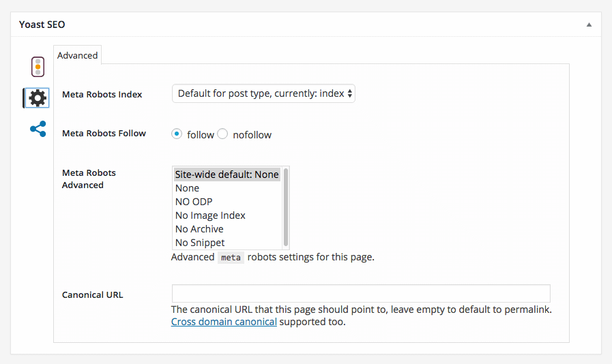Image resolution: width=612 pixels, height=364 pixels.
Task: Open the Meta Robots Index dropdown
Action: 263,93
